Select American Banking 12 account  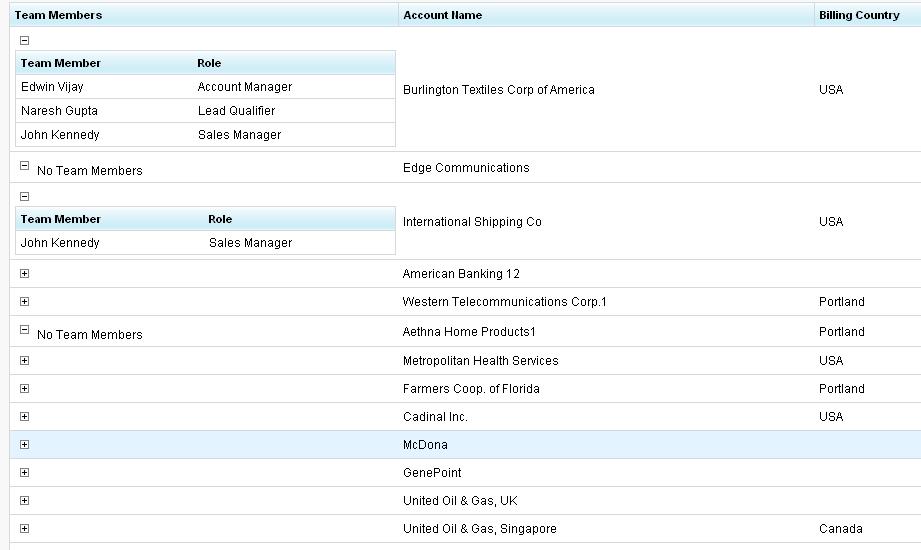pos(461,274)
